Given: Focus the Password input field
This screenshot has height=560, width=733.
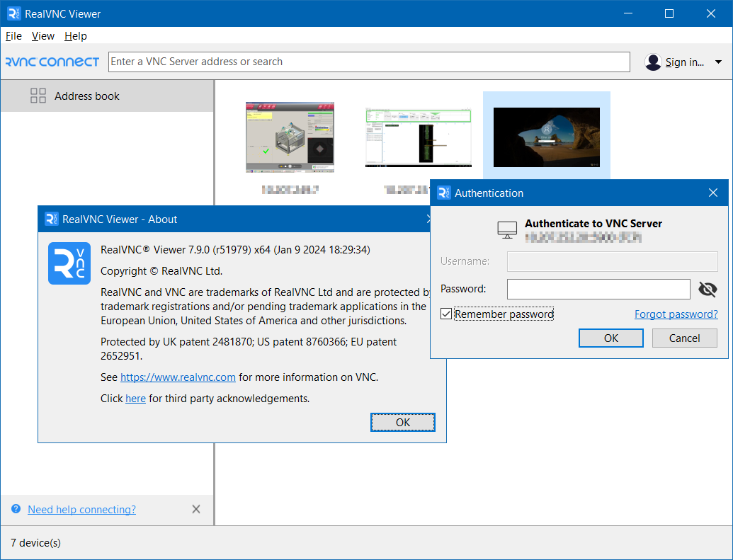Looking at the screenshot, I should click(598, 289).
